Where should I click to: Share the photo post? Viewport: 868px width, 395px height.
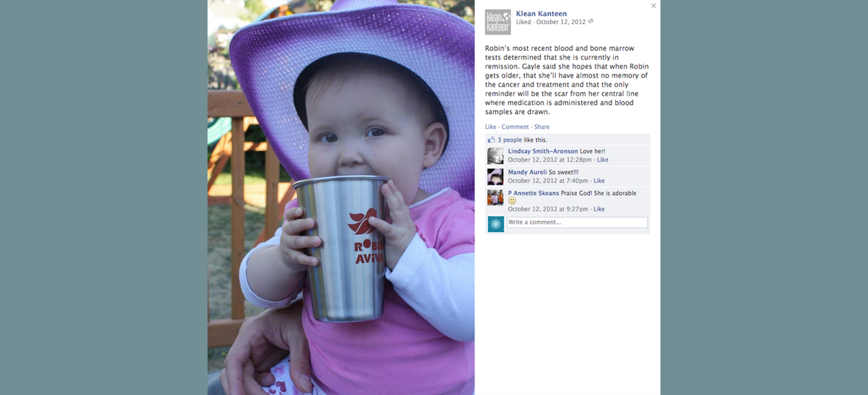tap(542, 127)
